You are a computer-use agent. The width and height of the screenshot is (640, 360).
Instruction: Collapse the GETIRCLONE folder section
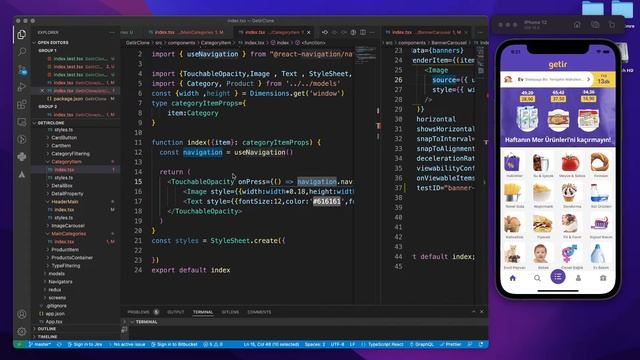point(51,122)
